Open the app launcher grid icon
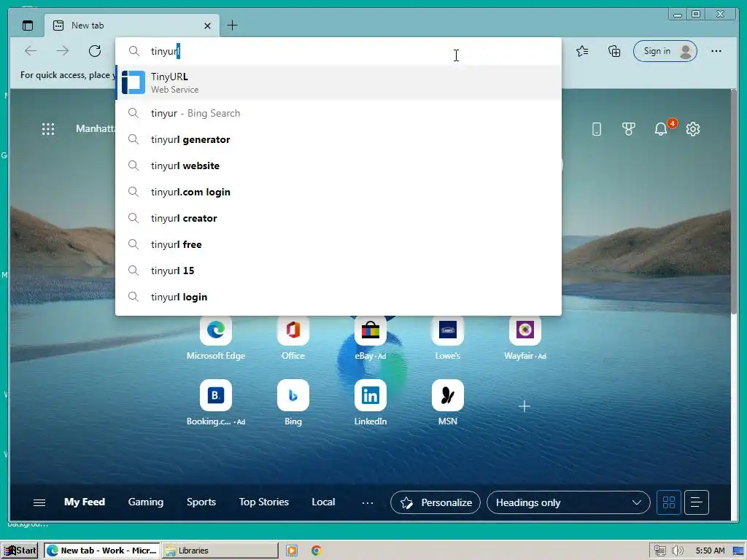747x560 pixels. click(48, 129)
